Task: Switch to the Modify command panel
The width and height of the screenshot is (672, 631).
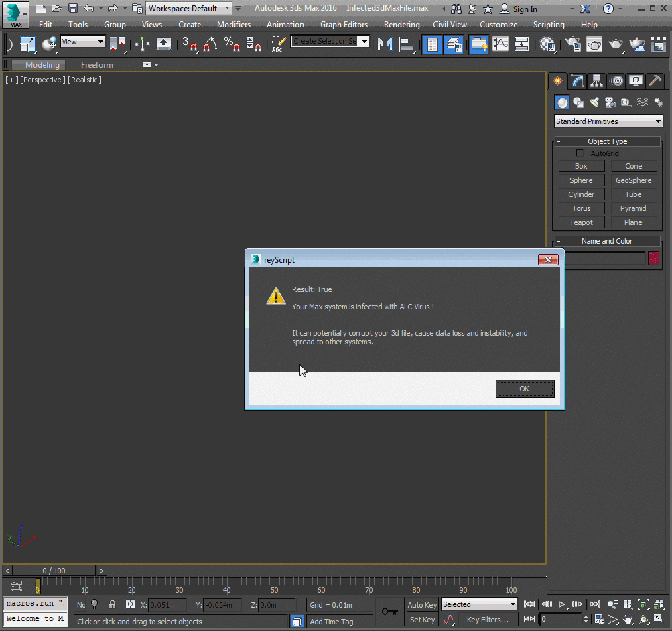Action: (578, 80)
